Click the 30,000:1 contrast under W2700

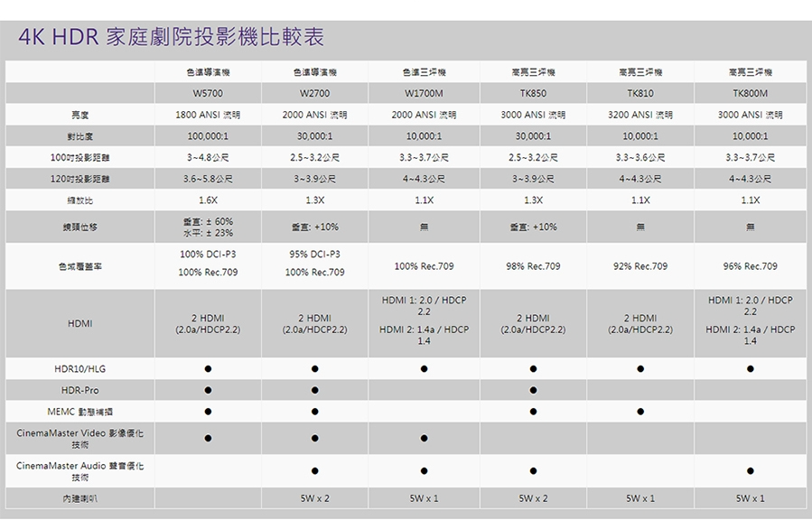pos(315,136)
